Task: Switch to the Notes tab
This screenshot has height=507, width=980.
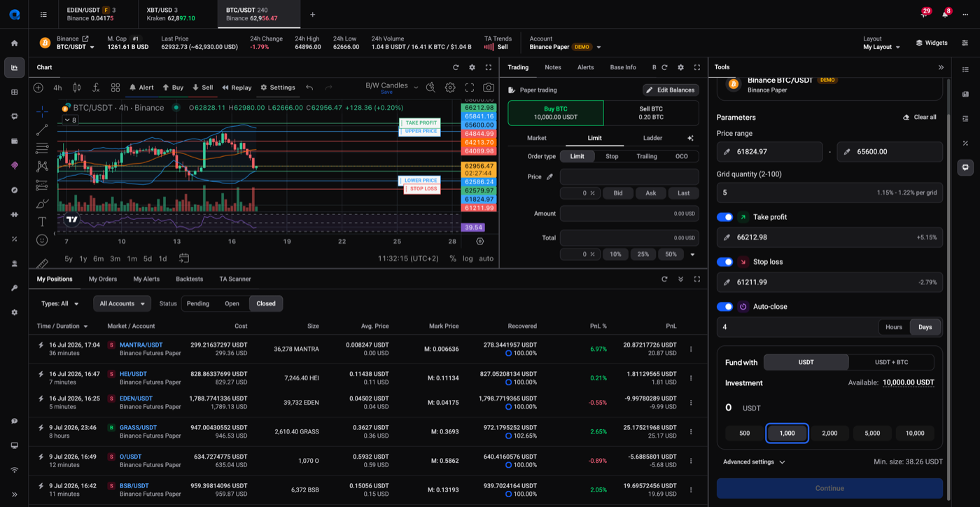Action: [553, 67]
